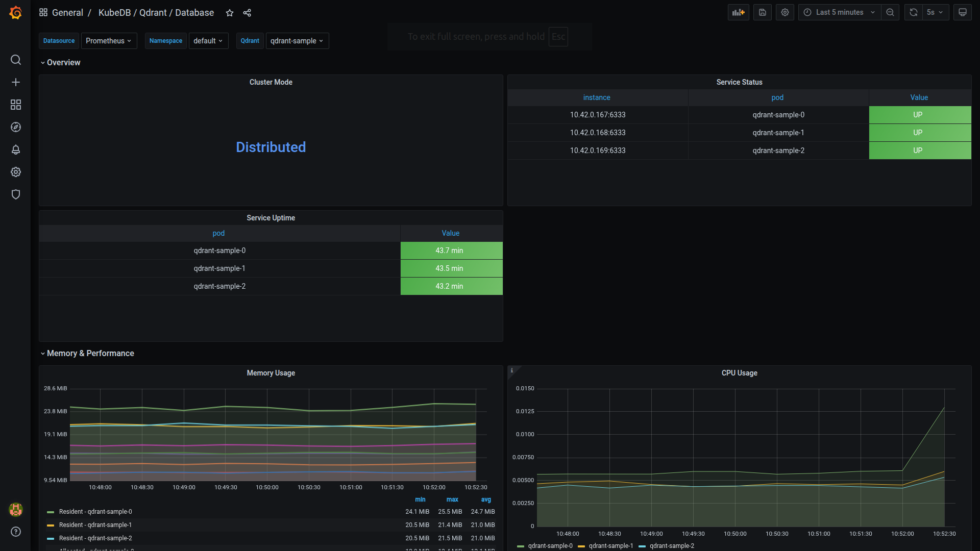Open the Last 5 minutes time picker
The height and width of the screenshot is (551, 980).
[840, 12]
